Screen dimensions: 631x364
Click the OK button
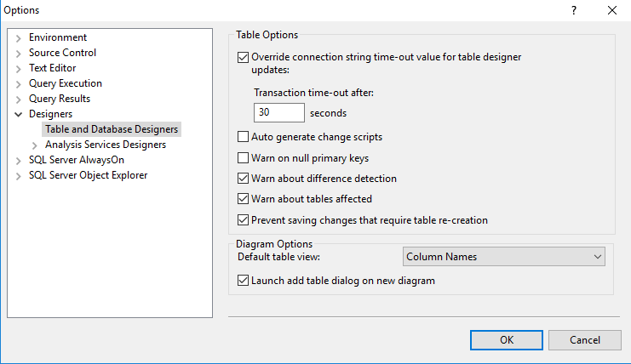pyautogui.click(x=507, y=340)
